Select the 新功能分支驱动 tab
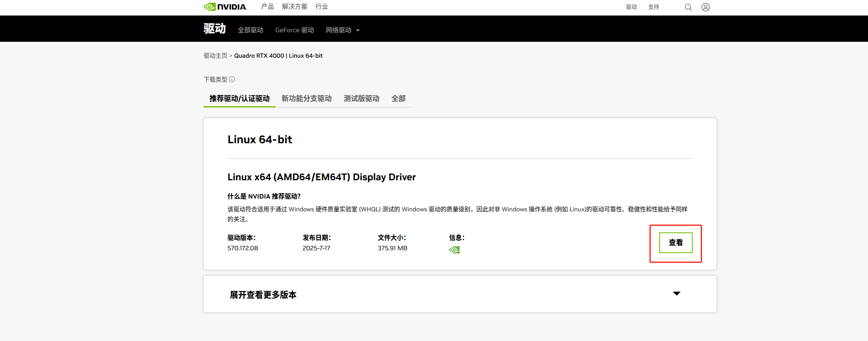Viewport: 868px width, 341px height. pos(307,99)
